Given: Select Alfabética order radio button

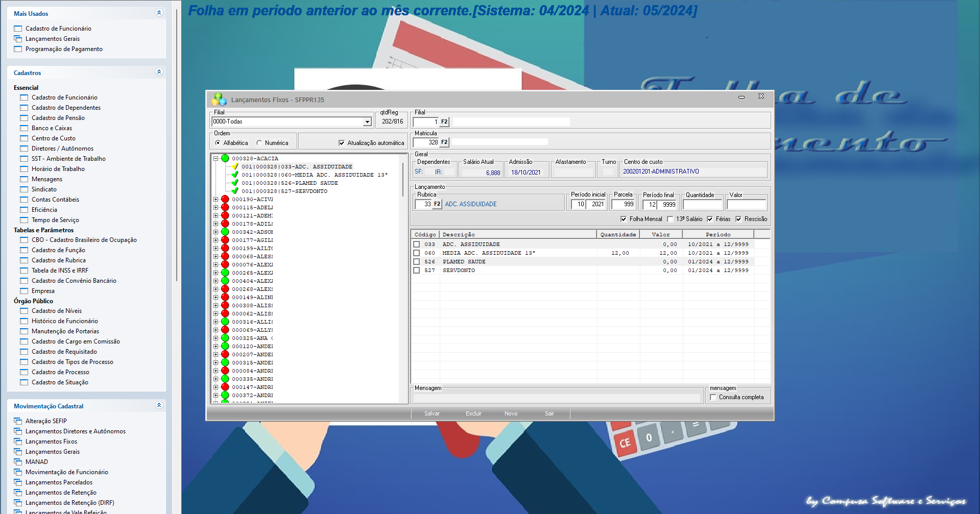Looking at the screenshot, I should click(x=218, y=143).
